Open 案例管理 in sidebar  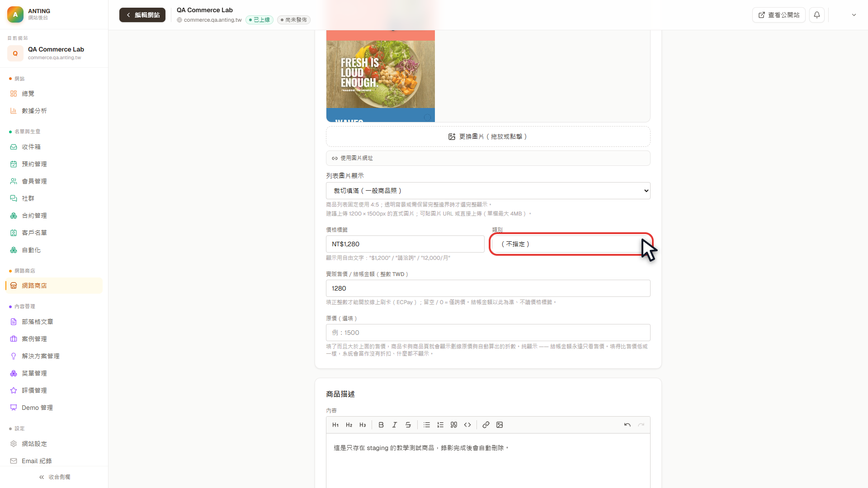point(54,339)
